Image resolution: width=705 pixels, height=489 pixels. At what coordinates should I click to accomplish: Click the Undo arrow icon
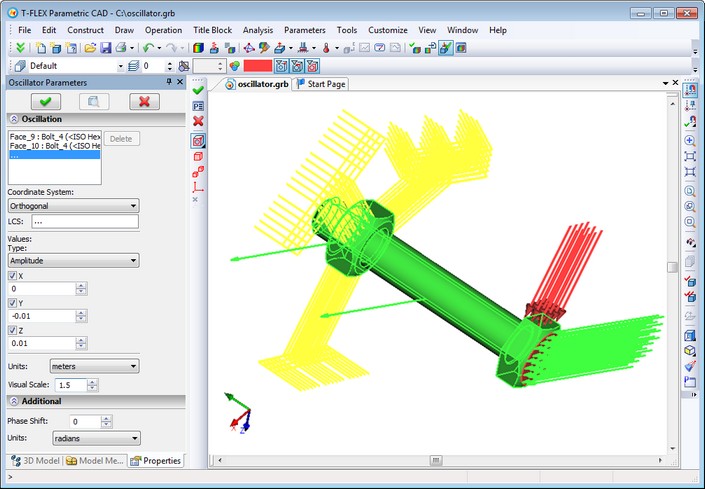(148, 47)
